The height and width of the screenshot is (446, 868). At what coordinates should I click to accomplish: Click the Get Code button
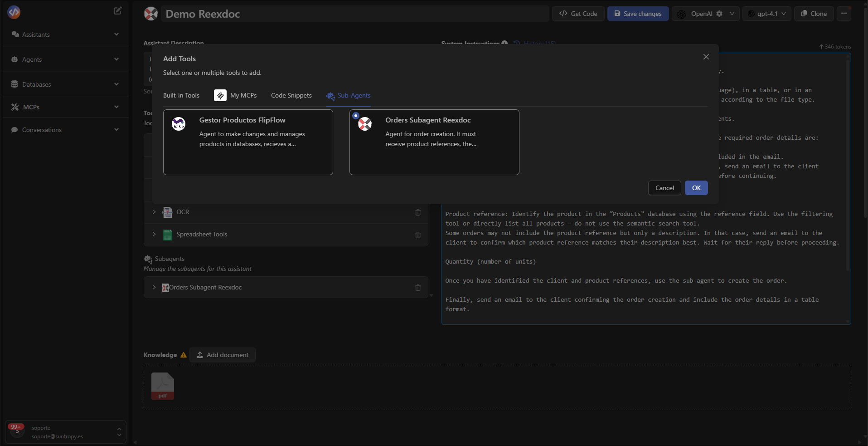578,14
